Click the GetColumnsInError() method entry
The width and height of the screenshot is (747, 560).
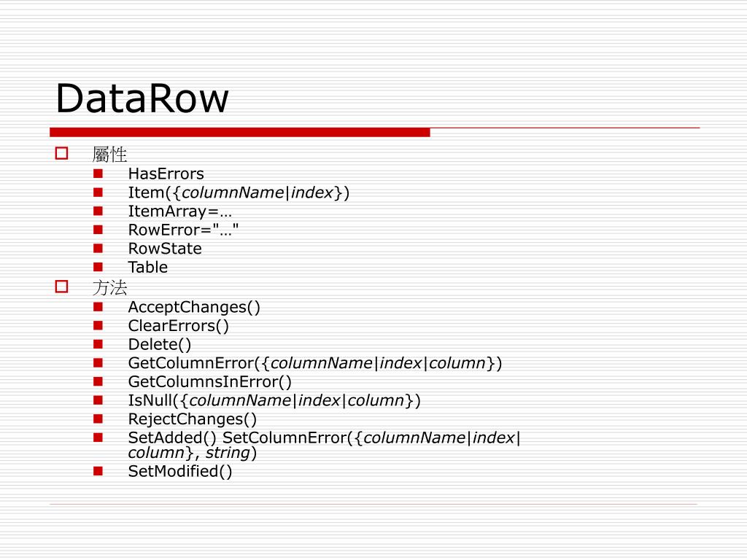[209, 382]
